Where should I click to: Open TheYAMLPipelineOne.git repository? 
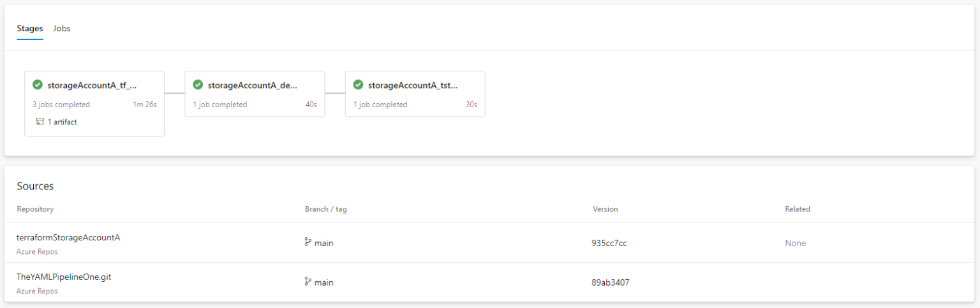click(x=64, y=277)
